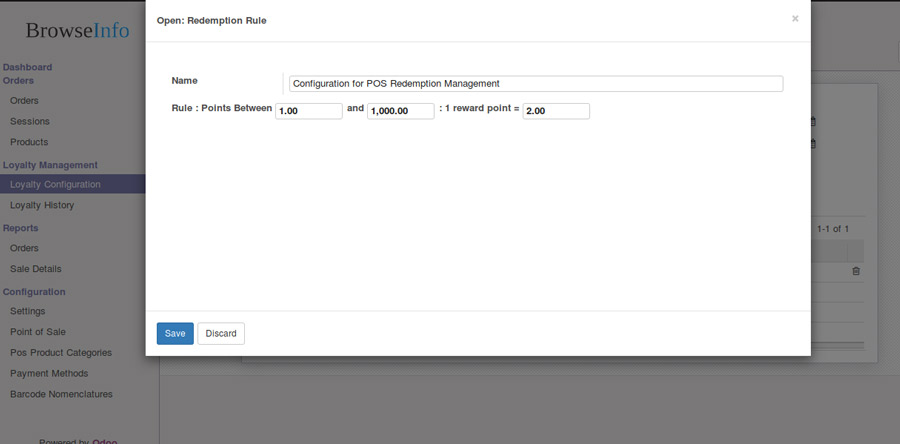
Task: Open Orders under Reports section
Action: tap(24, 248)
